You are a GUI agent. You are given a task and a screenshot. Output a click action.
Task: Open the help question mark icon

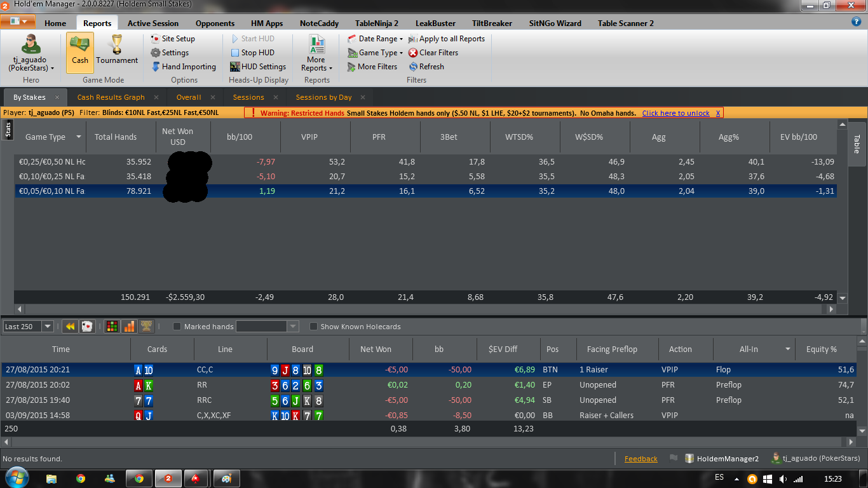856,22
